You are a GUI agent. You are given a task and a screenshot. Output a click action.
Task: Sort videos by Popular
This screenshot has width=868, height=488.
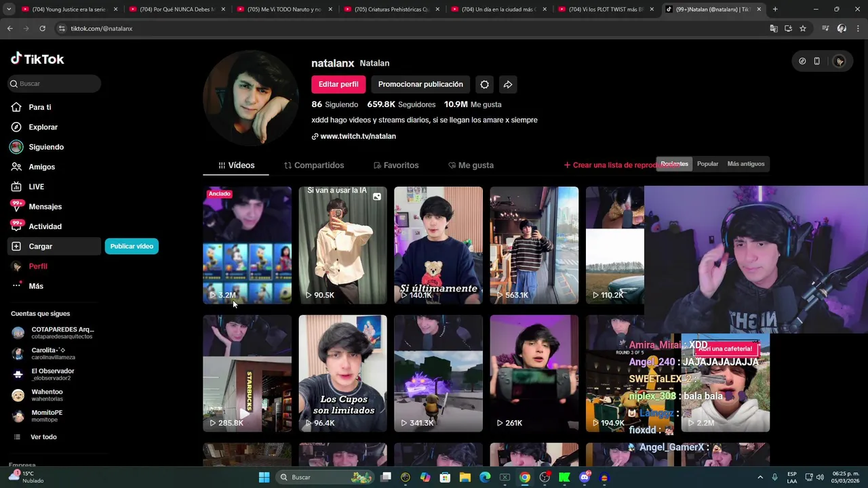[707, 164]
